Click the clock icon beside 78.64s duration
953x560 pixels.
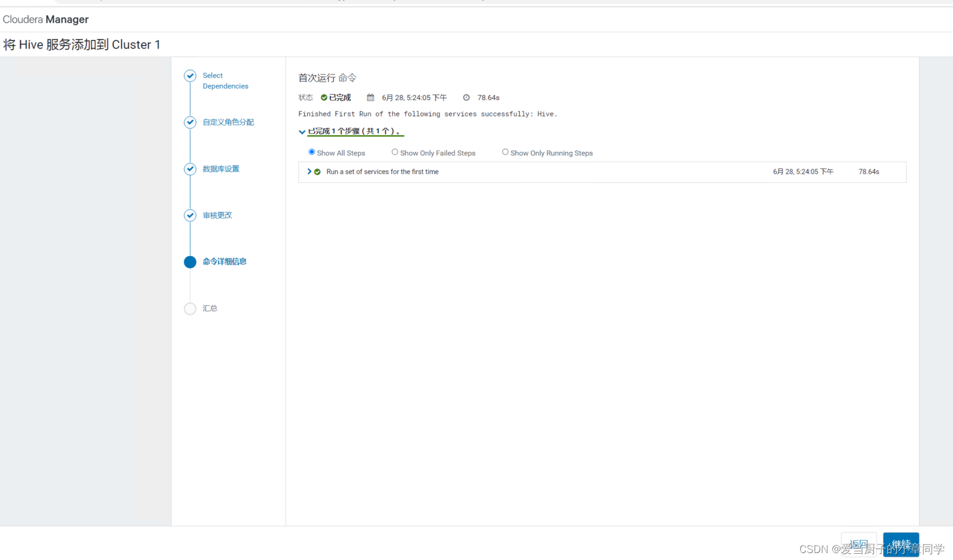click(466, 98)
